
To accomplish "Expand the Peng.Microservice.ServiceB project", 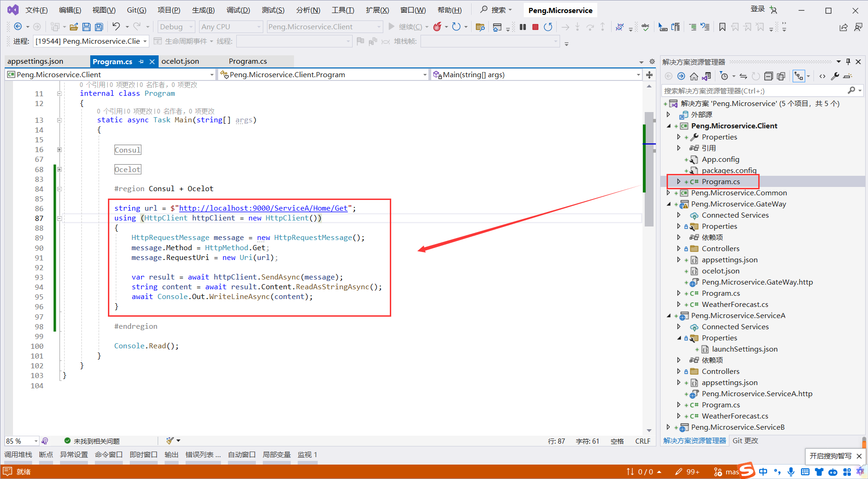I will [669, 427].
